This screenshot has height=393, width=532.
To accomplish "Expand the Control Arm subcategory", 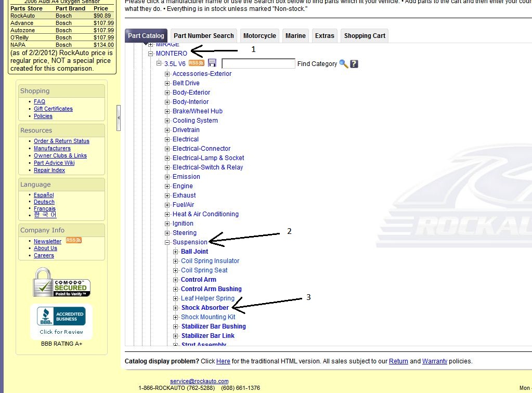I will [175, 280].
